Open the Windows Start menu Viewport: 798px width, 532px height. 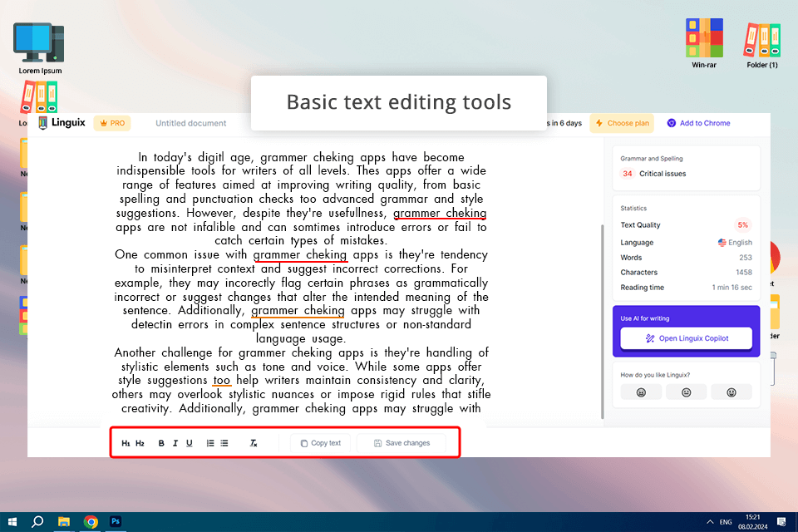point(12,522)
